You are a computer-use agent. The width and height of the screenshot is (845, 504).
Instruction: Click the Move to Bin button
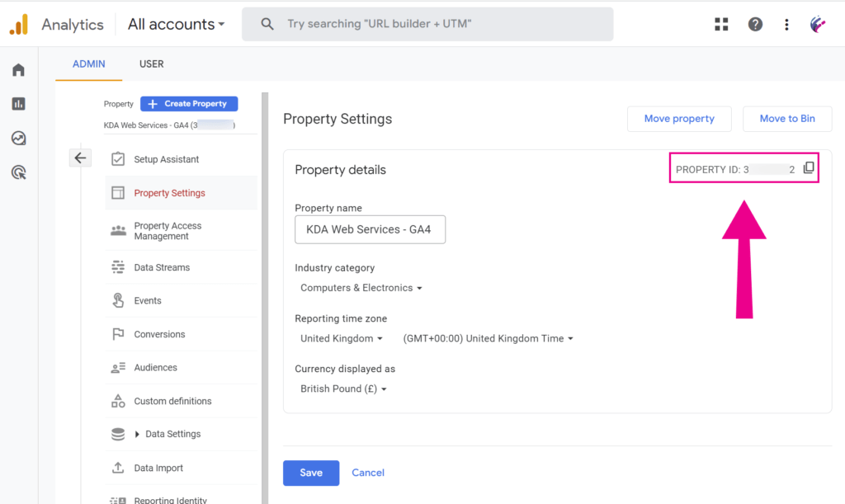pos(786,119)
